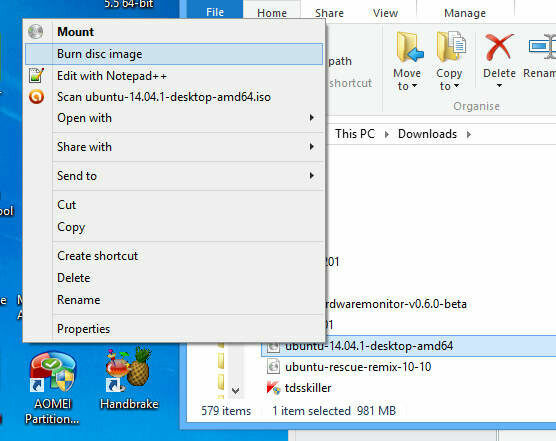Click the 1 item selected 981 MB status

[x=334, y=411]
